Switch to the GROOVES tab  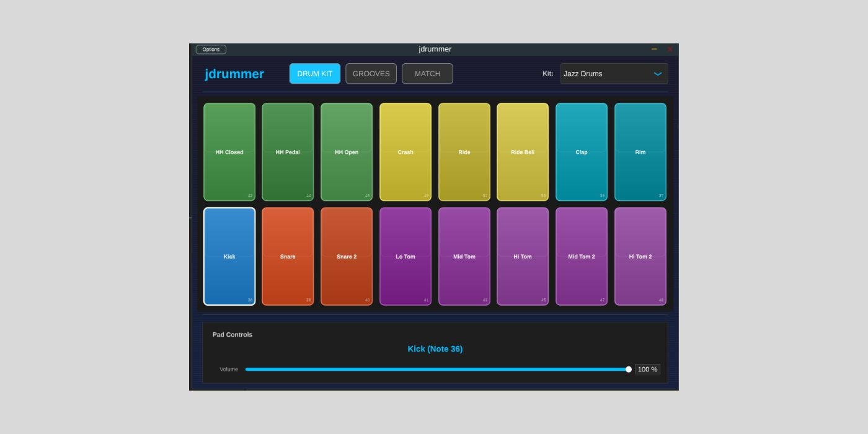[x=371, y=74]
